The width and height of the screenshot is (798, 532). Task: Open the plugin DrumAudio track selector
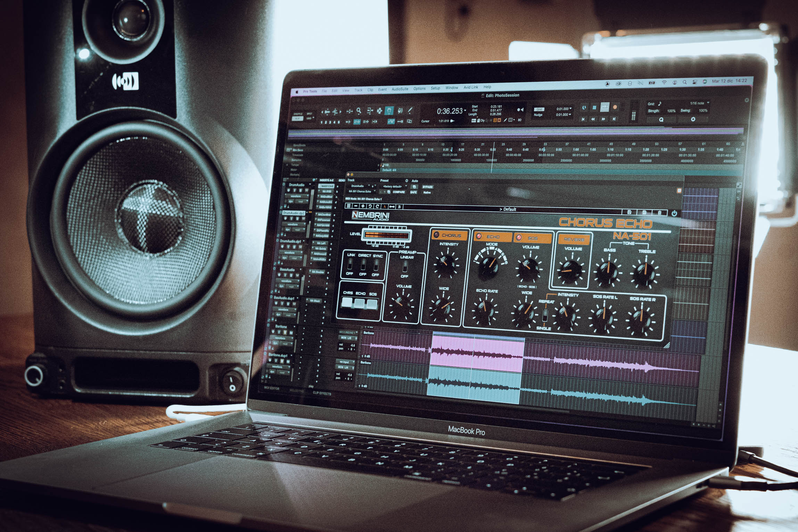[359, 186]
